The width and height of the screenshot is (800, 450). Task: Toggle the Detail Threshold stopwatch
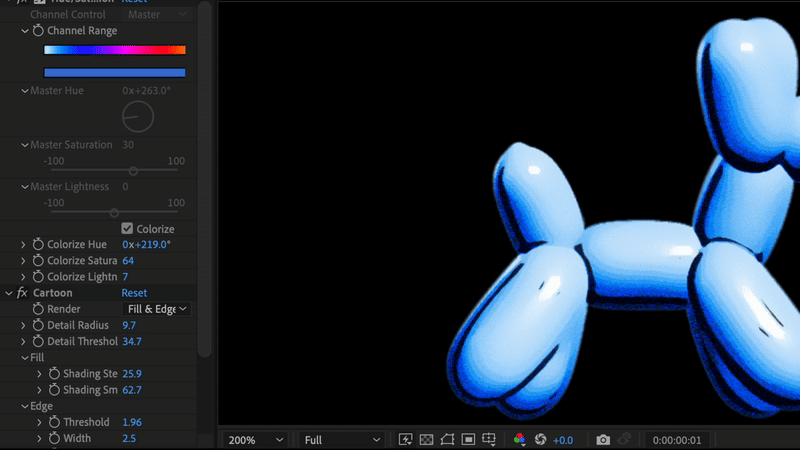pyautogui.click(x=38, y=341)
